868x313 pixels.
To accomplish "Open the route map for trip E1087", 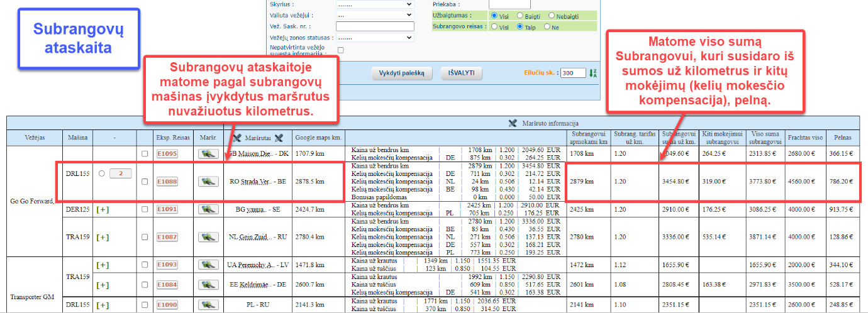I will pyautogui.click(x=208, y=238).
